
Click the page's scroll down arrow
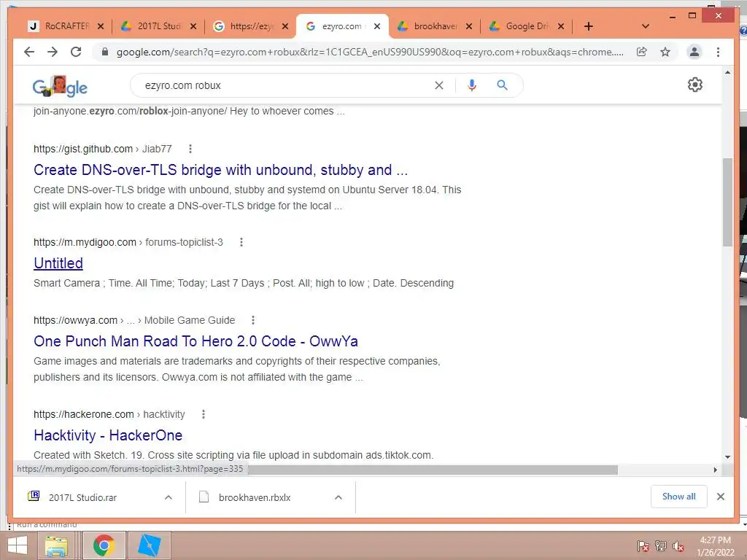pos(727,457)
